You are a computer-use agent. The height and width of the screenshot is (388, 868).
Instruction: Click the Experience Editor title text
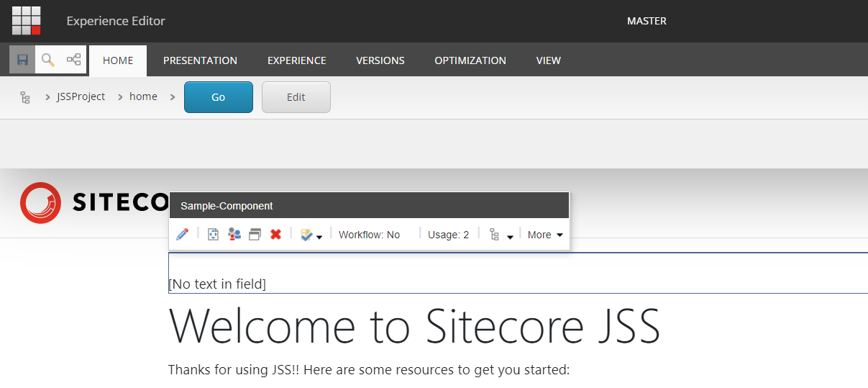116,21
